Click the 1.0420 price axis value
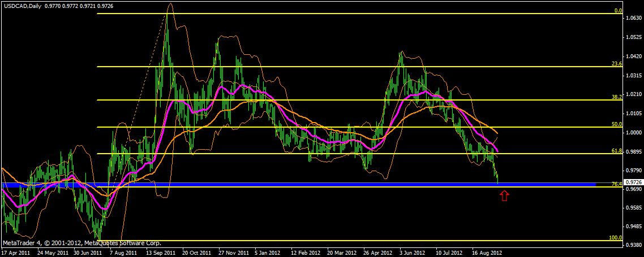 (x=634, y=56)
